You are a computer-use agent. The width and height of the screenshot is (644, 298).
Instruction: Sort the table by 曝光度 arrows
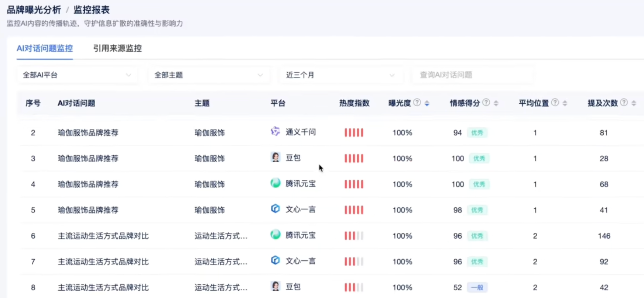[427, 103]
